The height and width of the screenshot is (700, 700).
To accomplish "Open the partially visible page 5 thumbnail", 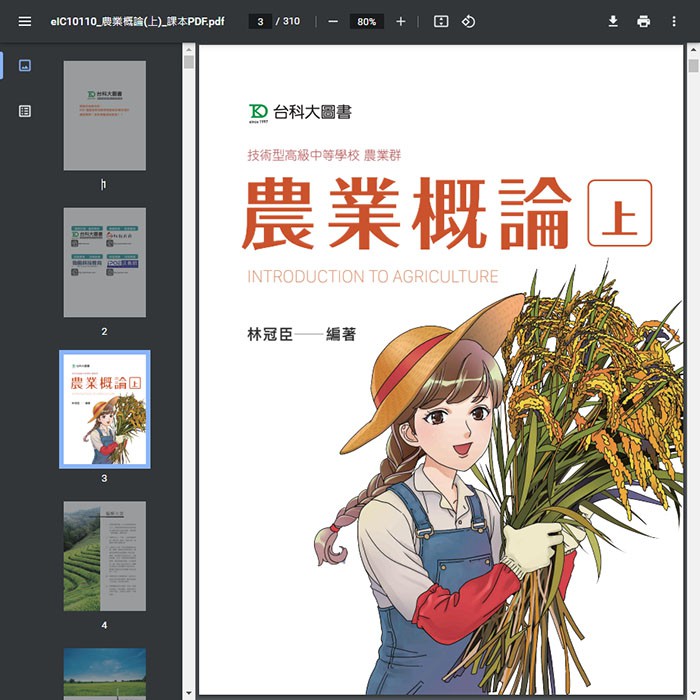I will point(104,673).
